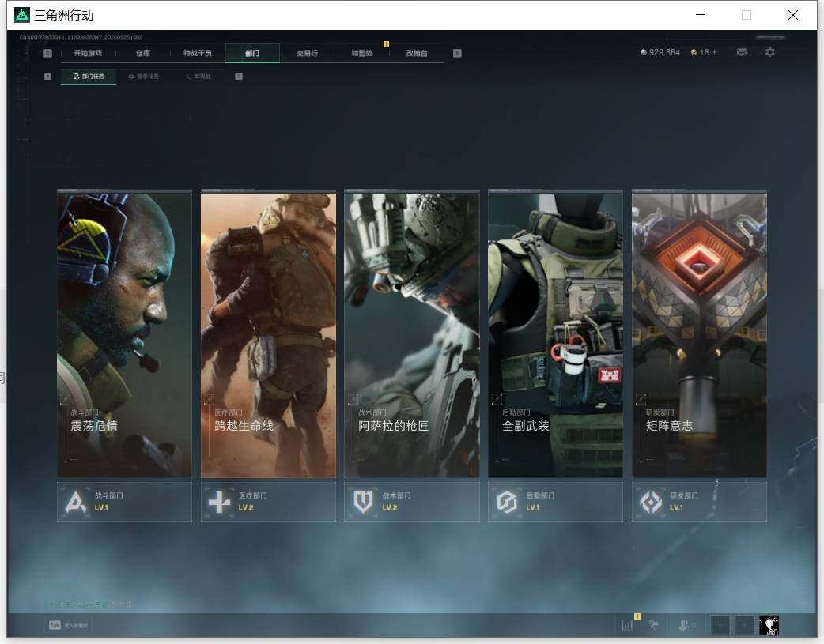Click the gold coin currency icon
This screenshot has width=824, height=644.
[694, 52]
